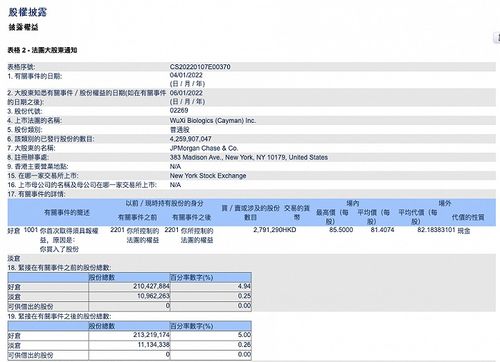This screenshot has height=362, width=500.
Task: Select the event date 04/01/2022
Action: pyautogui.click(x=186, y=75)
